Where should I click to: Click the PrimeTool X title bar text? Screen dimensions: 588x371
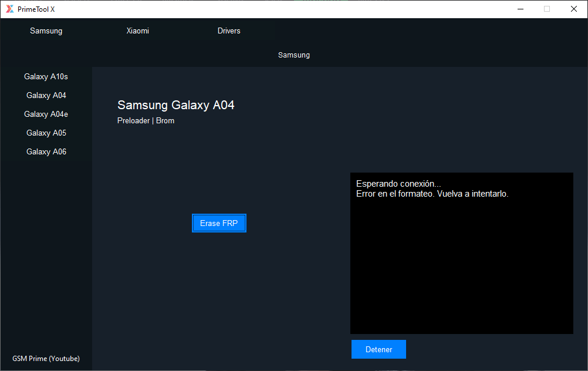click(x=36, y=9)
